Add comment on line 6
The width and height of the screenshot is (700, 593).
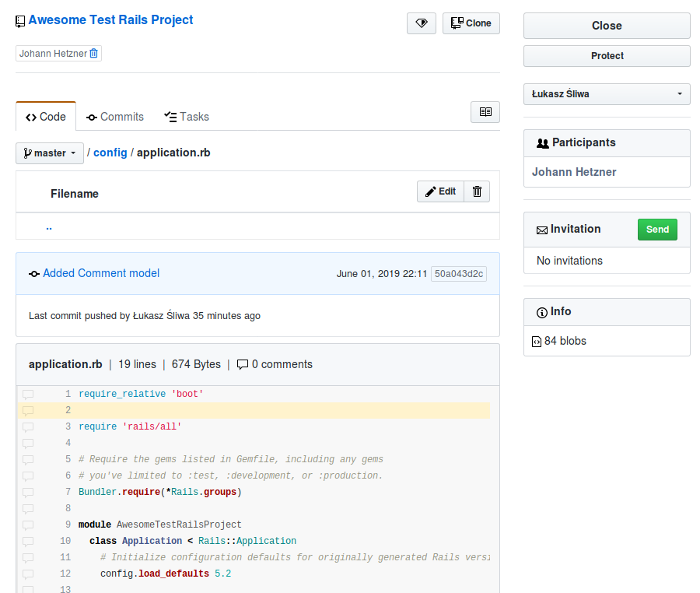point(28,476)
